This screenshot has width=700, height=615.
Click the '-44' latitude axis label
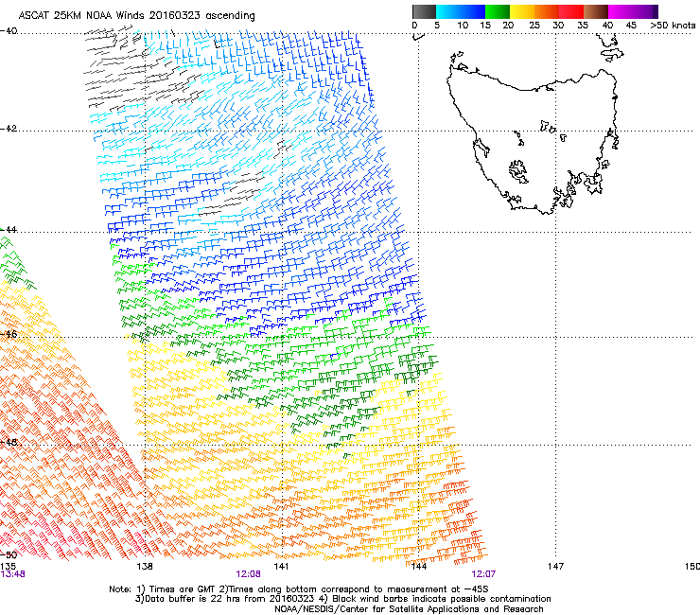(x=9, y=229)
